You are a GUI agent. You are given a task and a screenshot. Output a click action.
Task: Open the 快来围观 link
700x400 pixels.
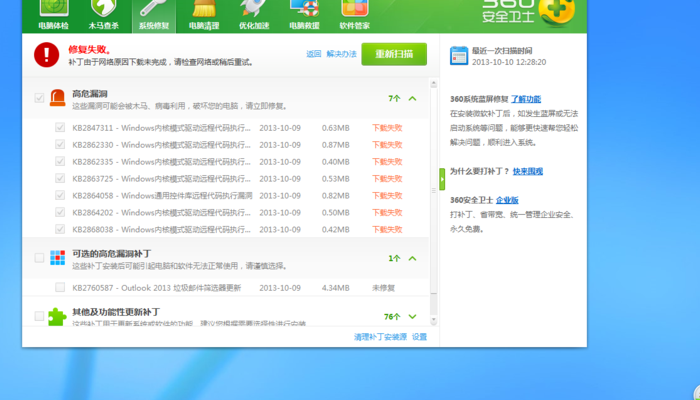[528, 171]
